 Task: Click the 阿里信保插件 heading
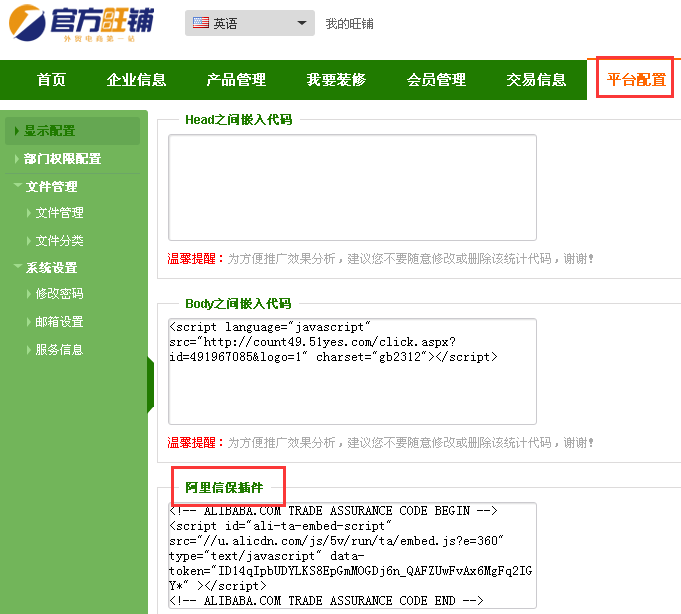[x=224, y=488]
